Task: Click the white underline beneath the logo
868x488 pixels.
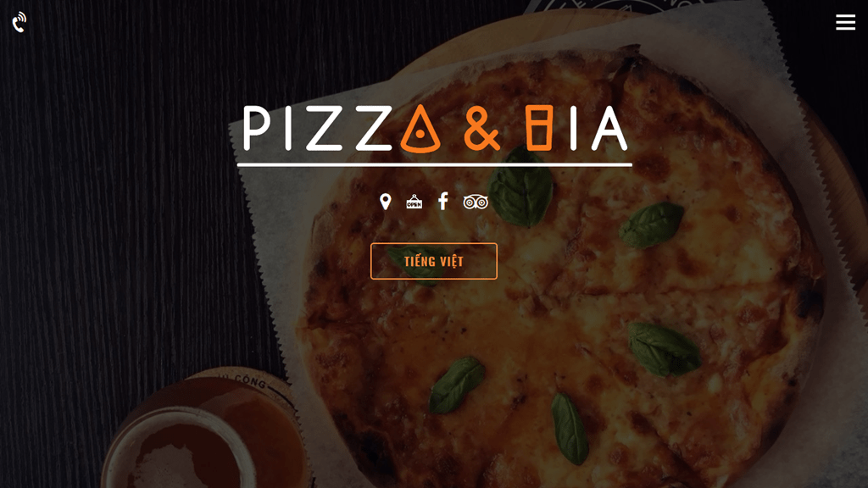Action: (435, 164)
